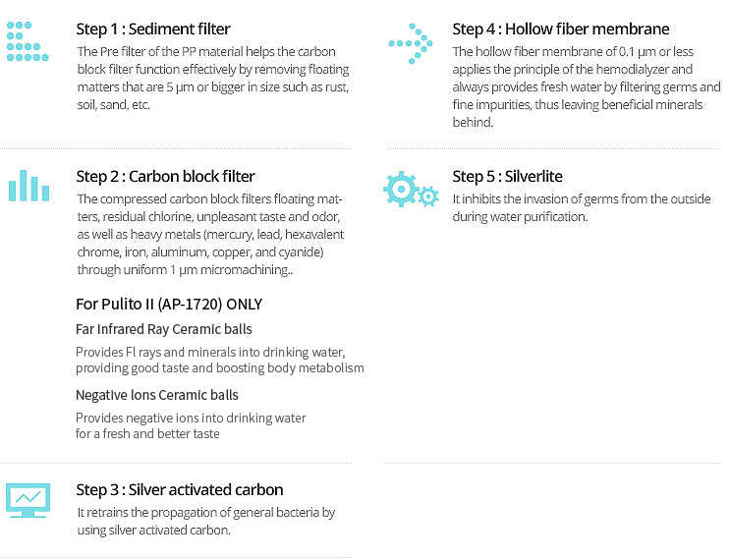Click the Carbon block filter bars icon
This screenshot has height=560, width=730.
tap(28, 187)
